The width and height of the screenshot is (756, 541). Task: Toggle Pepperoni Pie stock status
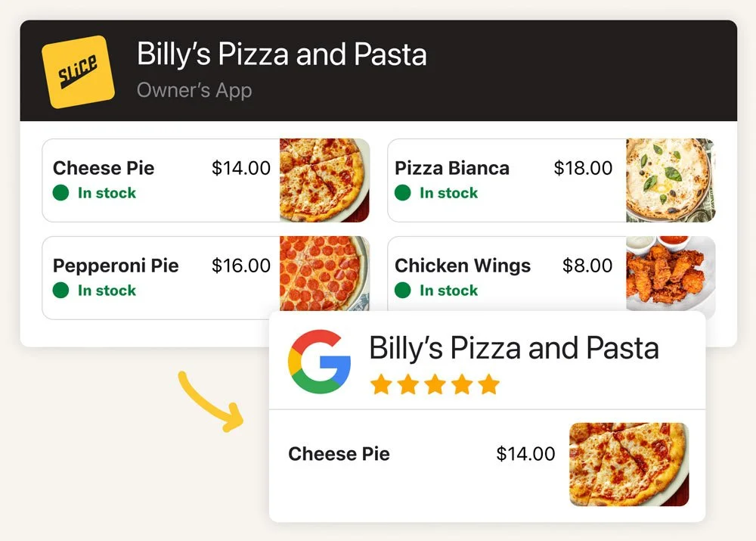coord(60,291)
